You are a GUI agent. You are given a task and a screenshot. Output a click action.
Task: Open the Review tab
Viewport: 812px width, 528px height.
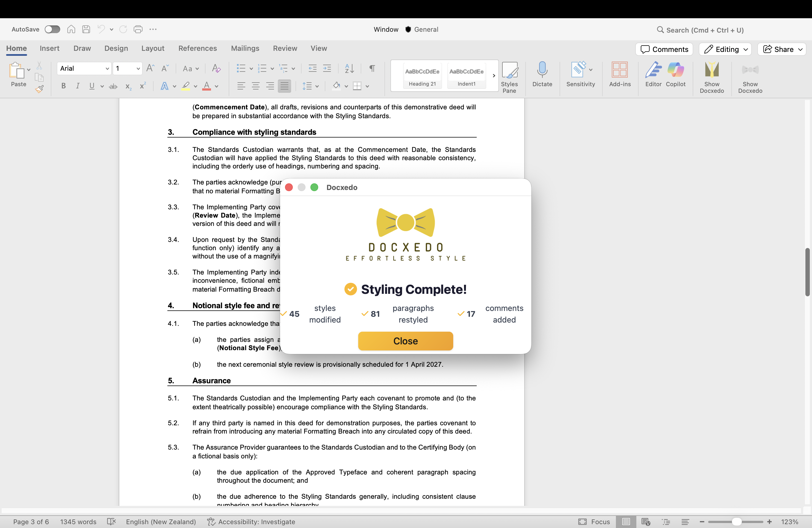pos(285,48)
